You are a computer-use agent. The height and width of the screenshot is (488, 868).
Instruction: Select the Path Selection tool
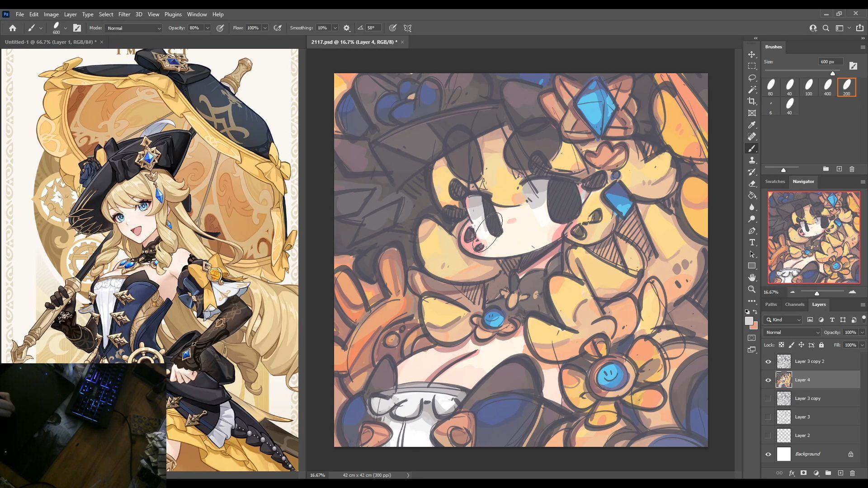752,254
